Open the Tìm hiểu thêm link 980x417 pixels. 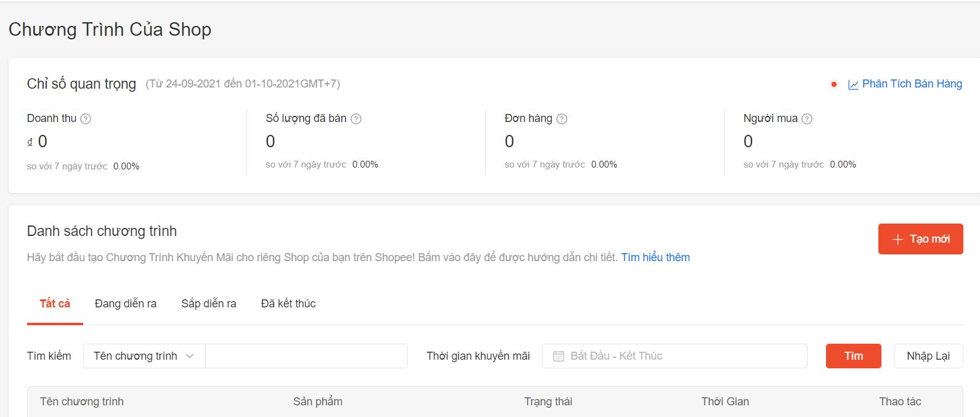click(x=655, y=257)
